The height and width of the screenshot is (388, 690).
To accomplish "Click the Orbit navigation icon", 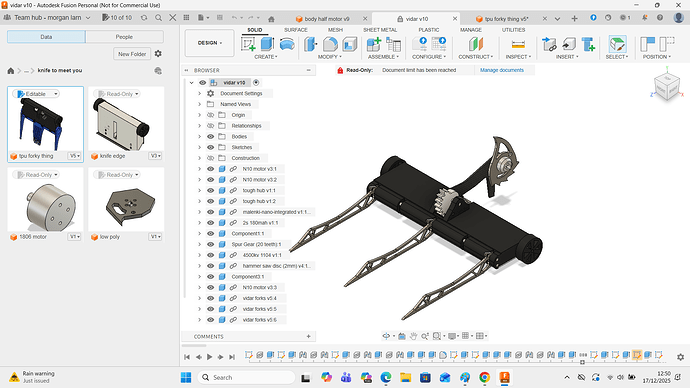I will click(x=386, y=336).
